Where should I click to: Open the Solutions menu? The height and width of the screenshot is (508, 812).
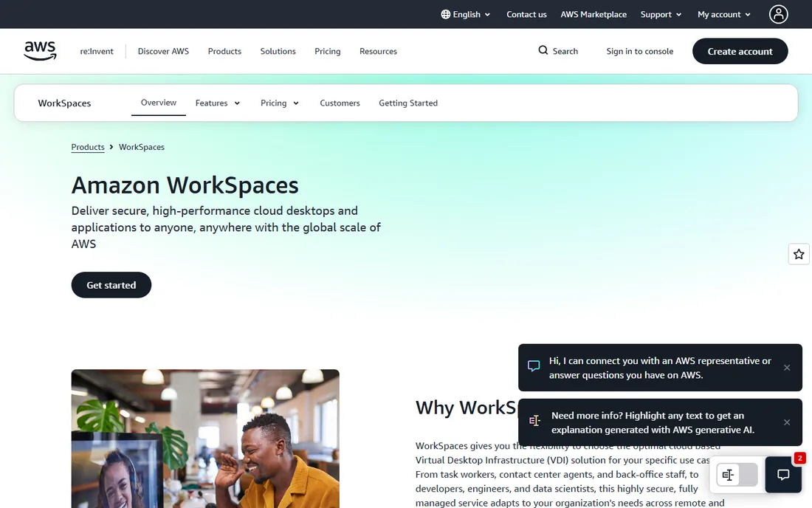pos(278,51)
